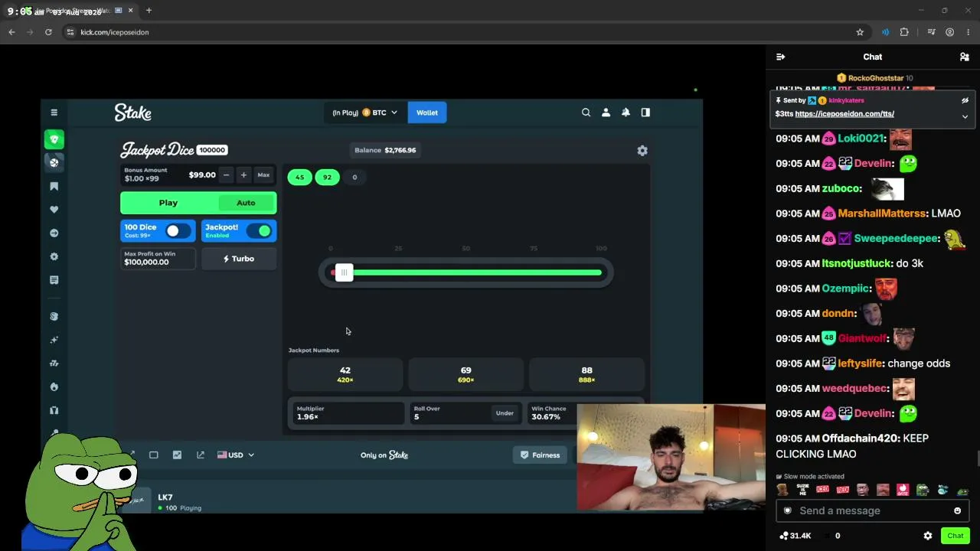Decrease bonus amount with minus button
Viewport: 980px width, 551px height.
click(x=226, y=175)
